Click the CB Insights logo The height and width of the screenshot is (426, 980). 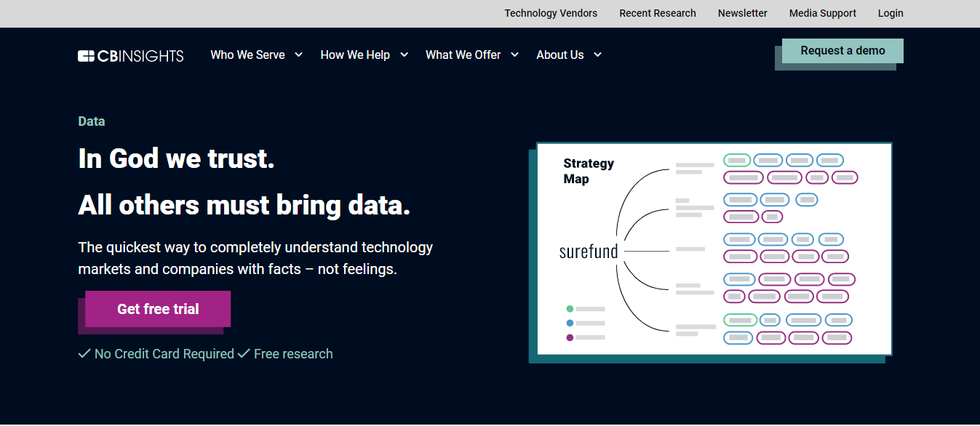(130, 55)
